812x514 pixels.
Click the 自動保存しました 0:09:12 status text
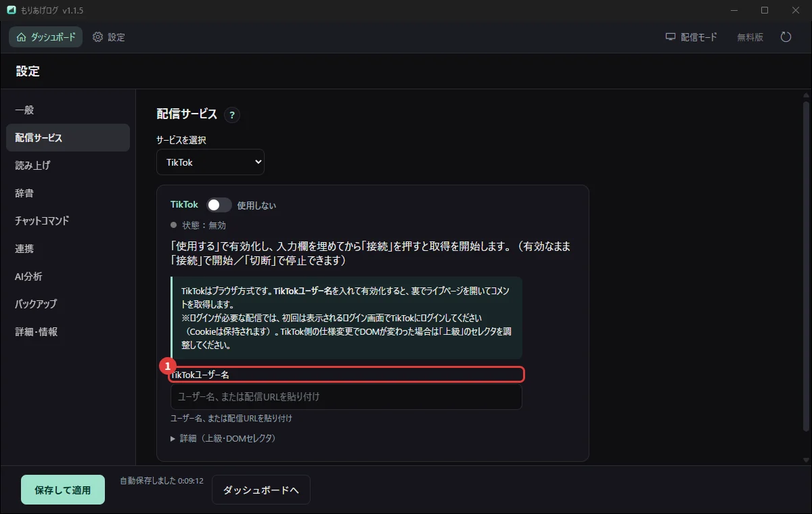162,481
